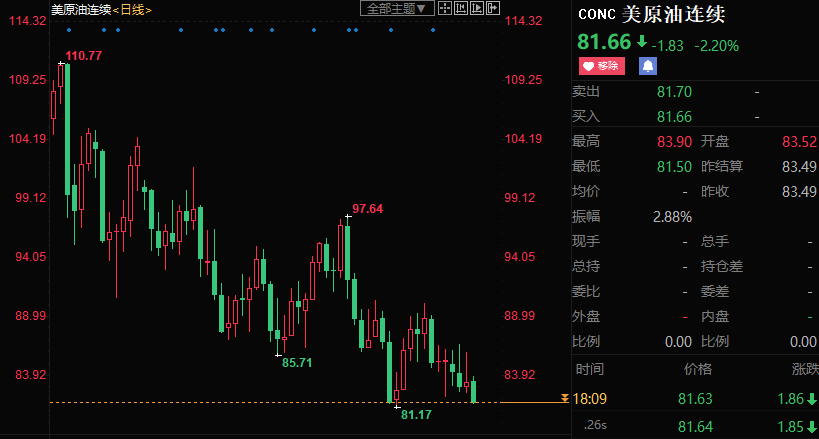The height and width of the screenshot is (439, 819).
Task: Click the 81.17 low price marker
Action: (415, 414)
